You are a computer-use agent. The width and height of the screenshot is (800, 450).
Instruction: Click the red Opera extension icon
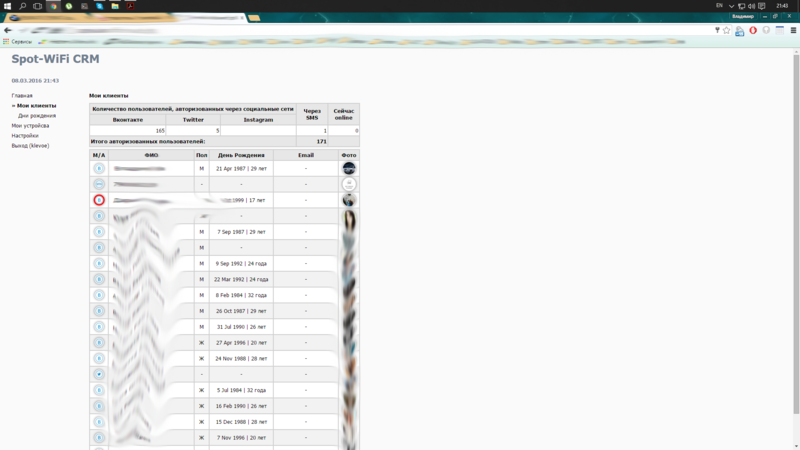tap(753, 30)
